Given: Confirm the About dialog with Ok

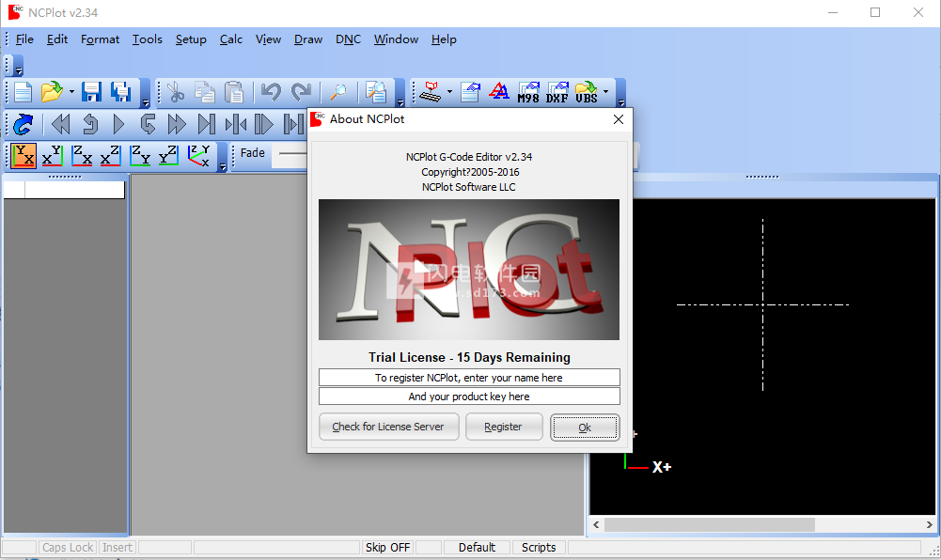Looking at the screenshot, I should [585, 428].
